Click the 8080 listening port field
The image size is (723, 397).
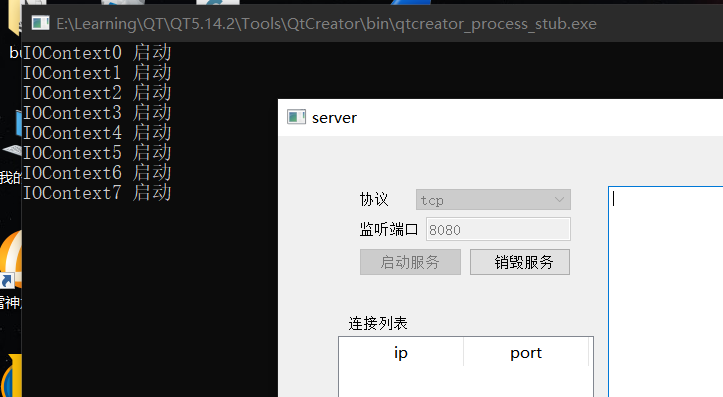point(498,229)
